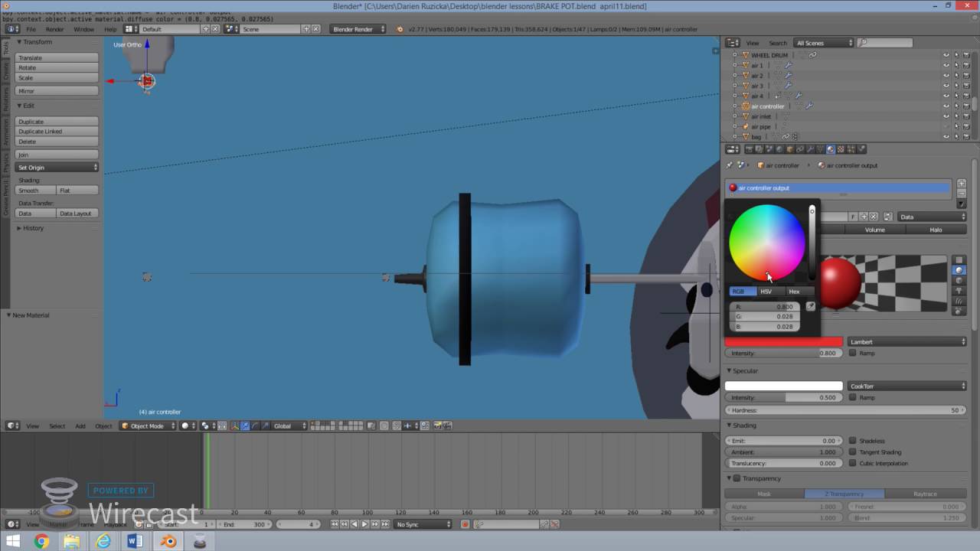Enable Cubic Interpolation checkbox
The image size is (980, 551).
coord(853,463)
